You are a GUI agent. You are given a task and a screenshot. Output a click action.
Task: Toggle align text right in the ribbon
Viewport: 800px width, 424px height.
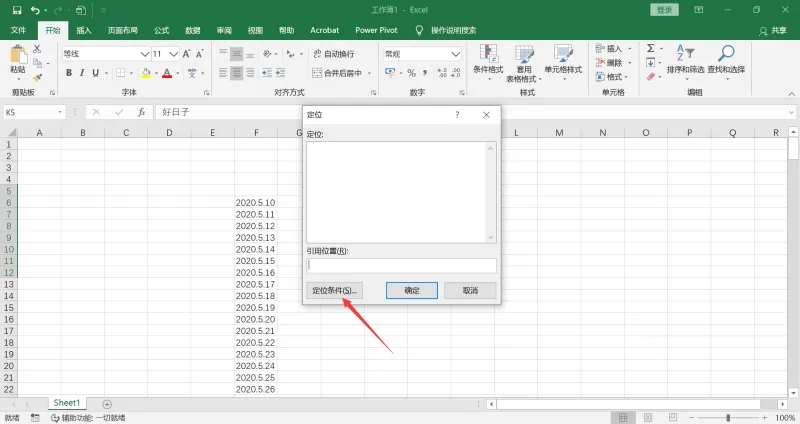249,73
